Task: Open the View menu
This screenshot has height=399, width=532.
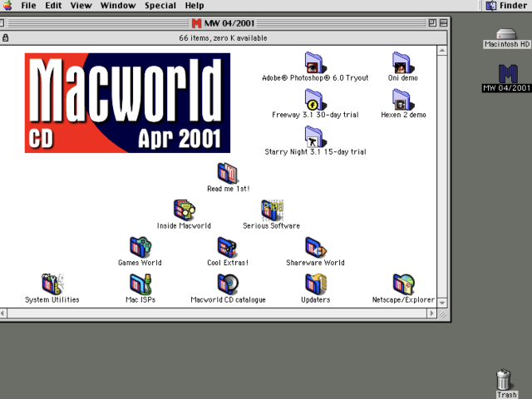Action: click(x=81, y=6)
